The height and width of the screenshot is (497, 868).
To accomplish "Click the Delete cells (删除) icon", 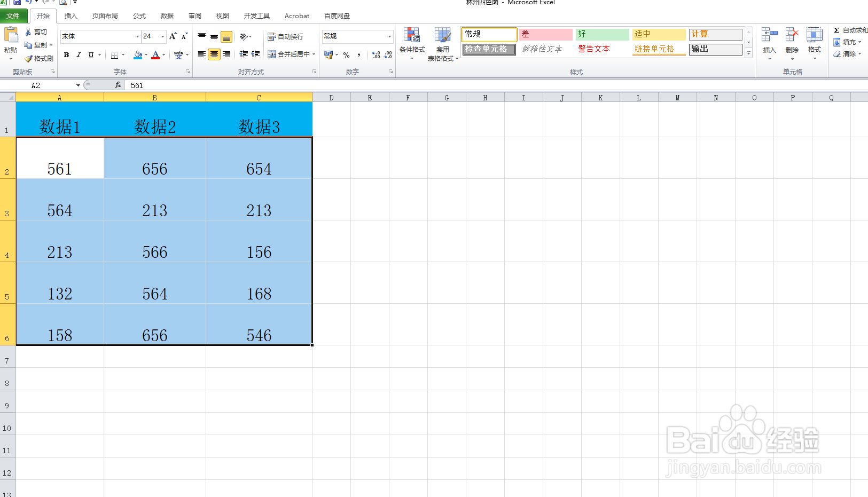I will coord(792,35).
